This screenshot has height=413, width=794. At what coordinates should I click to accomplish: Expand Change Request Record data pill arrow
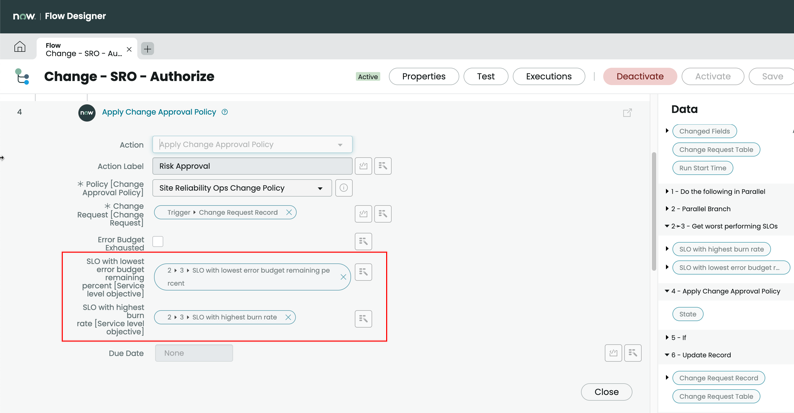pyautogui.click(x=667, y=378)
